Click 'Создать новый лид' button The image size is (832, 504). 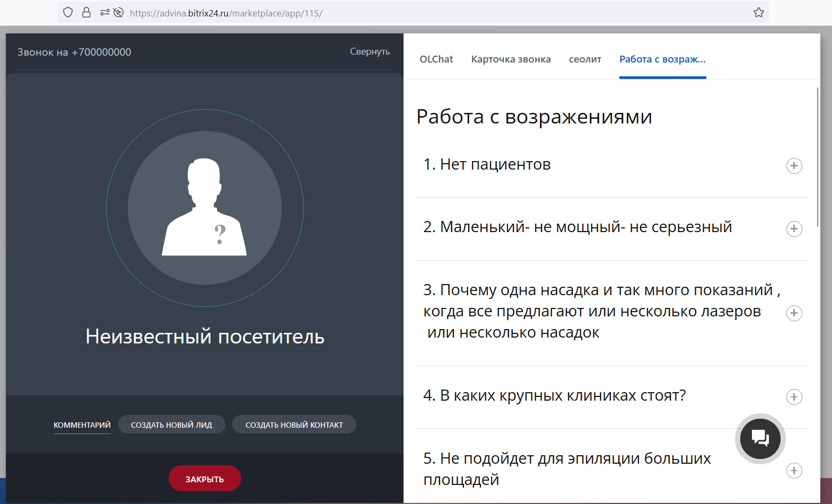[x=171, y=425]
